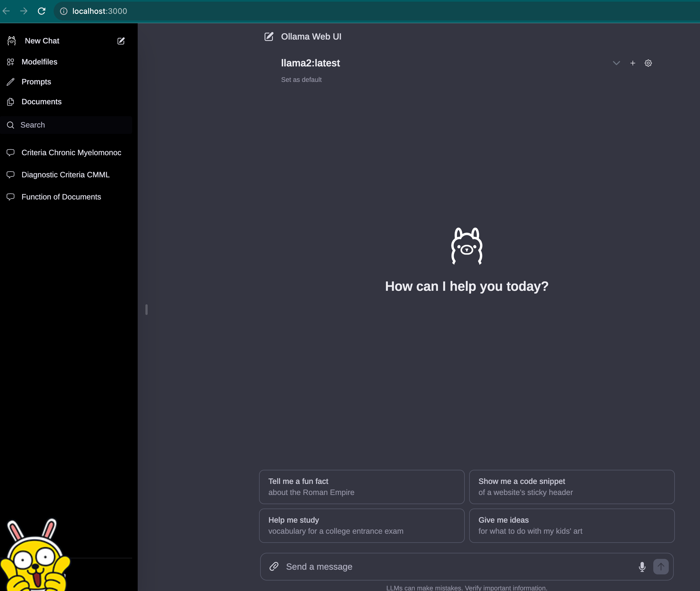Go forward with the browser forward arrow
Screen dimensions: 700x591
pyautogui.click(x=23, y=11)
